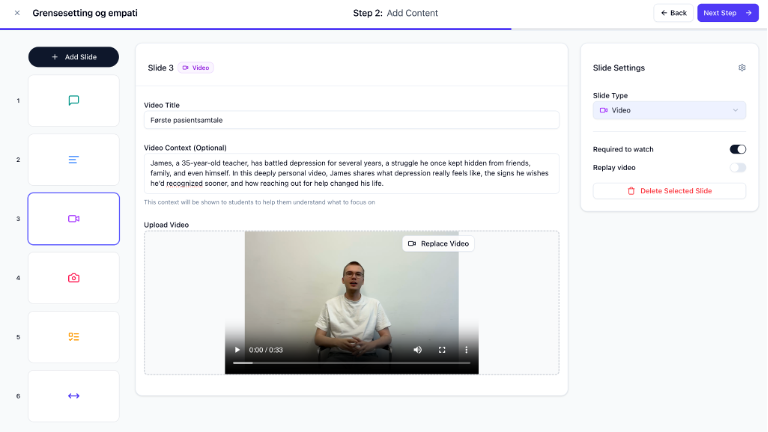Select the camera slide 4 thumbnail

point(73,278)
